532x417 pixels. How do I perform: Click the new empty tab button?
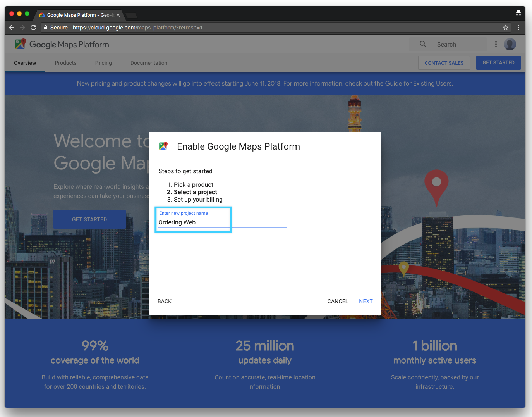[132, 16]
